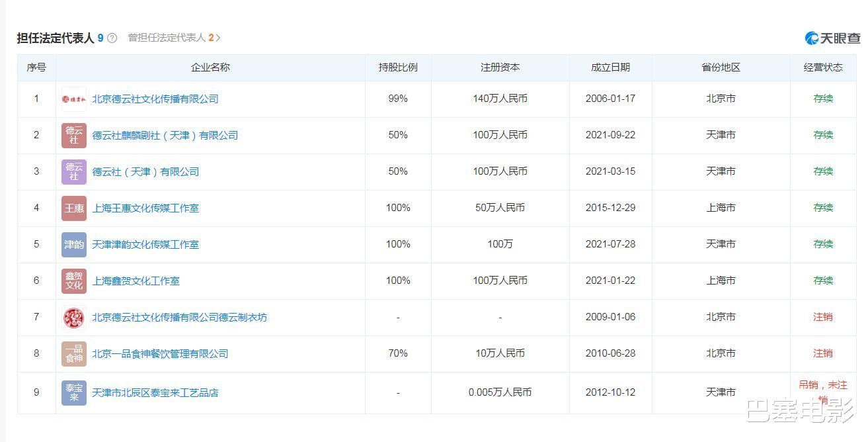868x442 pixels.
Task: Click the 序号 column header
Action: coord(36,67)
